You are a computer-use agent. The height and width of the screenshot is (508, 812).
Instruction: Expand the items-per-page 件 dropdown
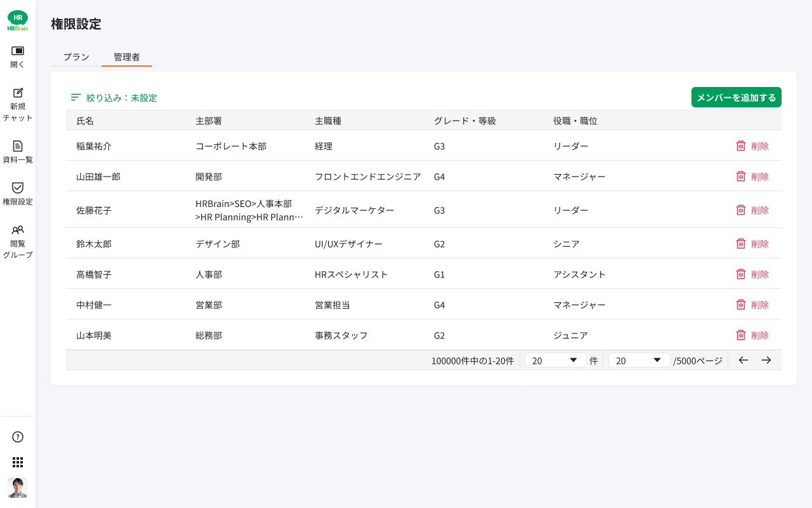[555, 360]
